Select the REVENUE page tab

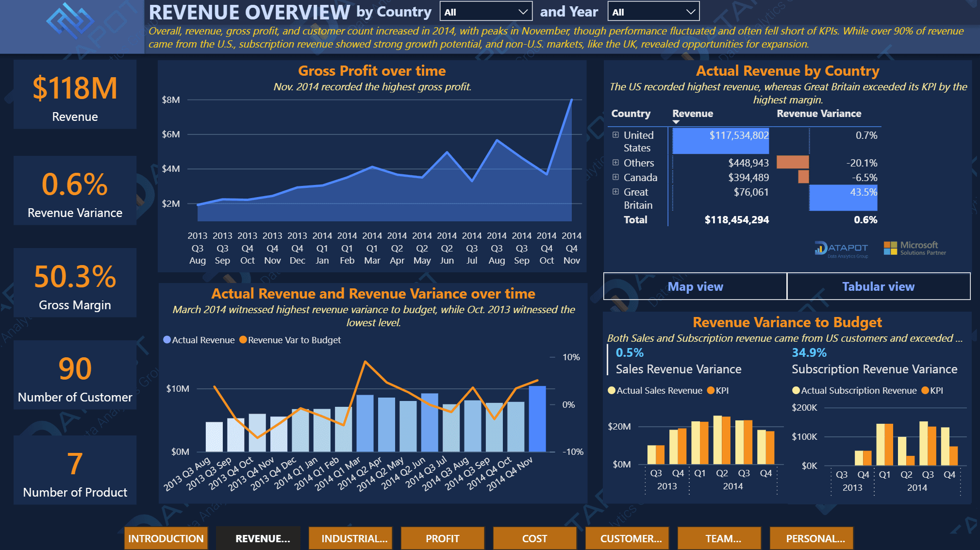tap(258, 538)
